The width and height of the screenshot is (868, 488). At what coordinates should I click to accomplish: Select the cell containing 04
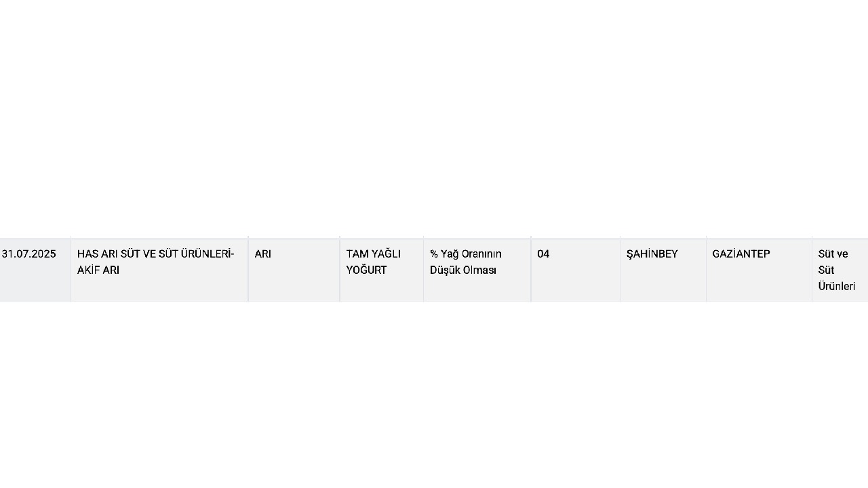click(x=576, y=270)
